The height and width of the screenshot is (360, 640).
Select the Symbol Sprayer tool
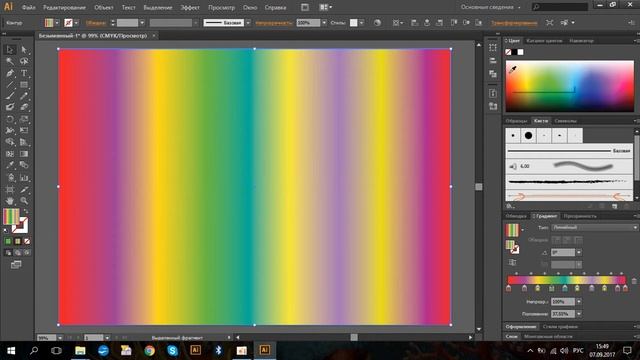tap(10, 178)
